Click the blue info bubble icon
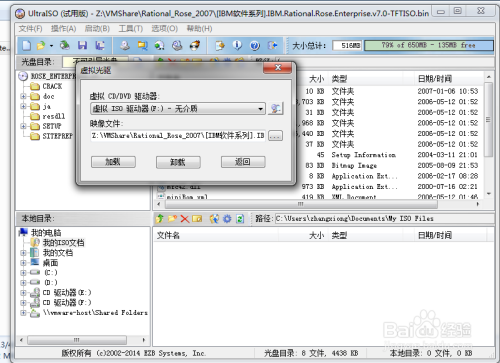Screen dimensions: 500x363 (237, 45)
